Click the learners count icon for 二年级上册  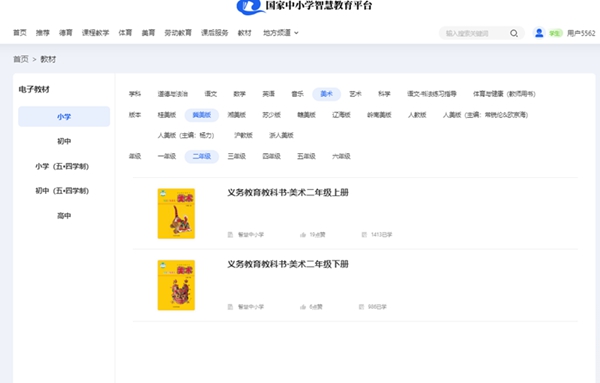[364, 235]
